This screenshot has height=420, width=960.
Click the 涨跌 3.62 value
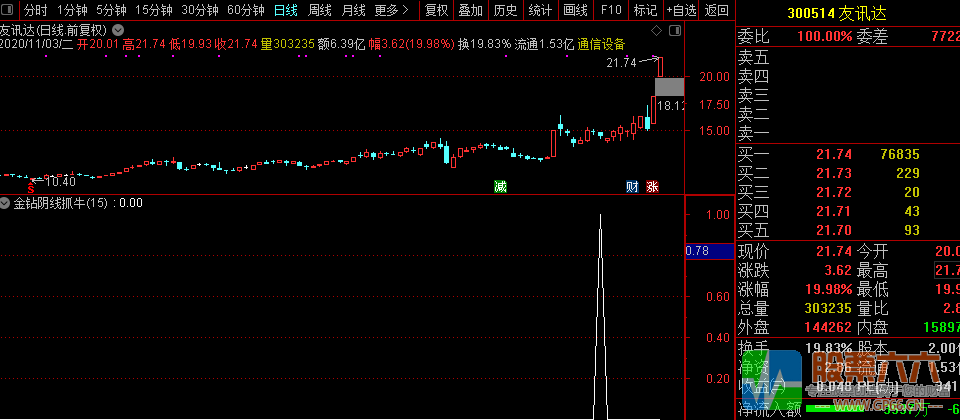(838, 269)
